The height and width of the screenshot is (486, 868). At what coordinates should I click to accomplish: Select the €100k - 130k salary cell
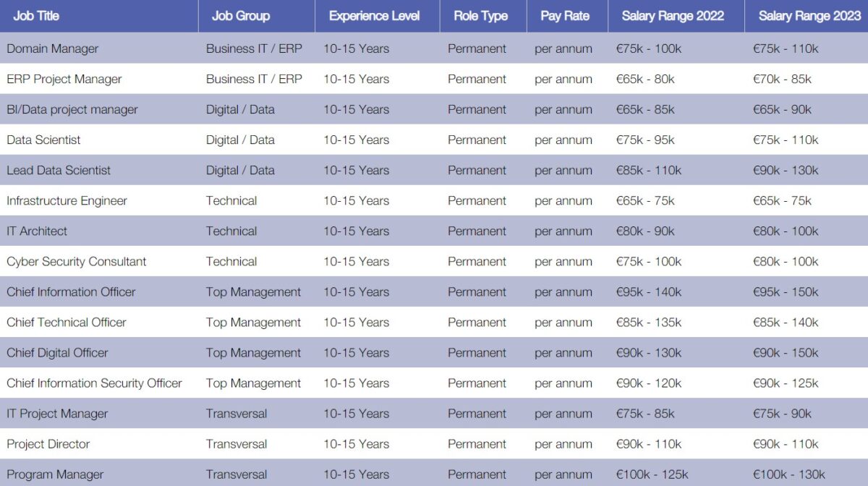pos(788,474)
